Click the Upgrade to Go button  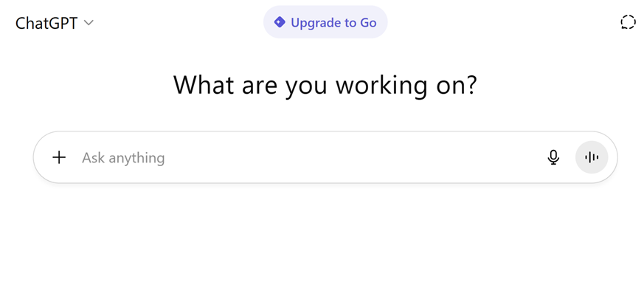[325, 22]
